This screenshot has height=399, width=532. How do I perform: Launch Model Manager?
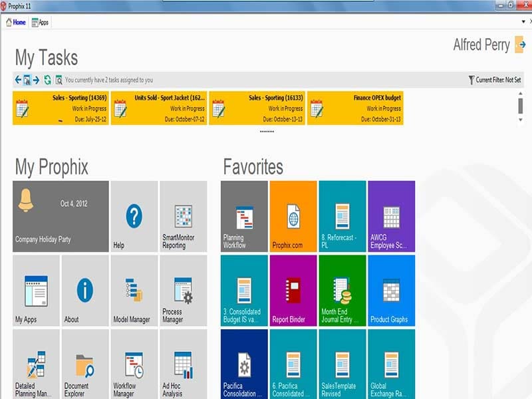point(132,294)
